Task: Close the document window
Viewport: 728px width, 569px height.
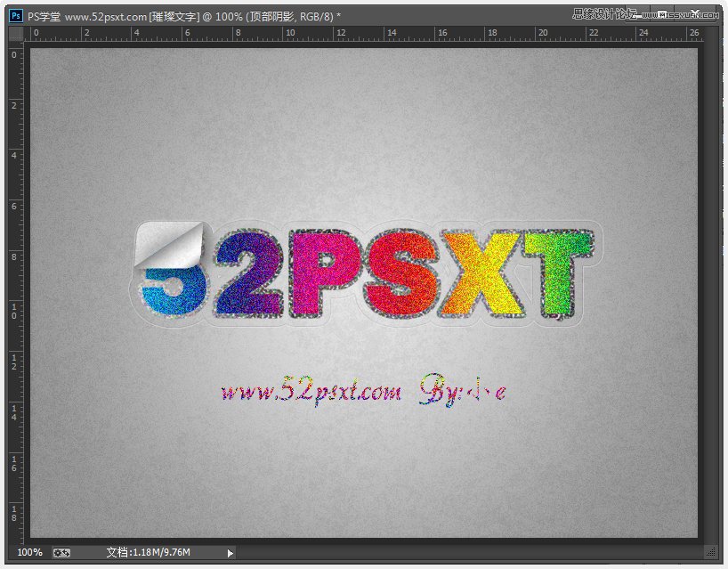Action: coord(694,14)
